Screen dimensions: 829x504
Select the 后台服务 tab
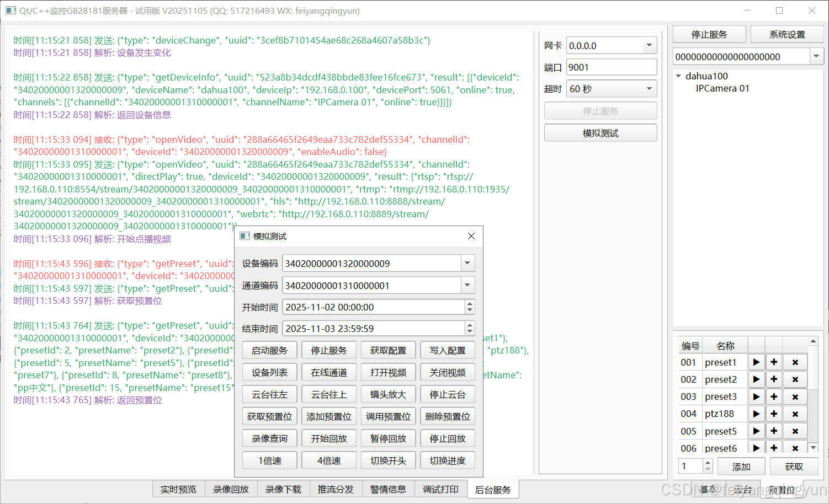tap(493, 489)
